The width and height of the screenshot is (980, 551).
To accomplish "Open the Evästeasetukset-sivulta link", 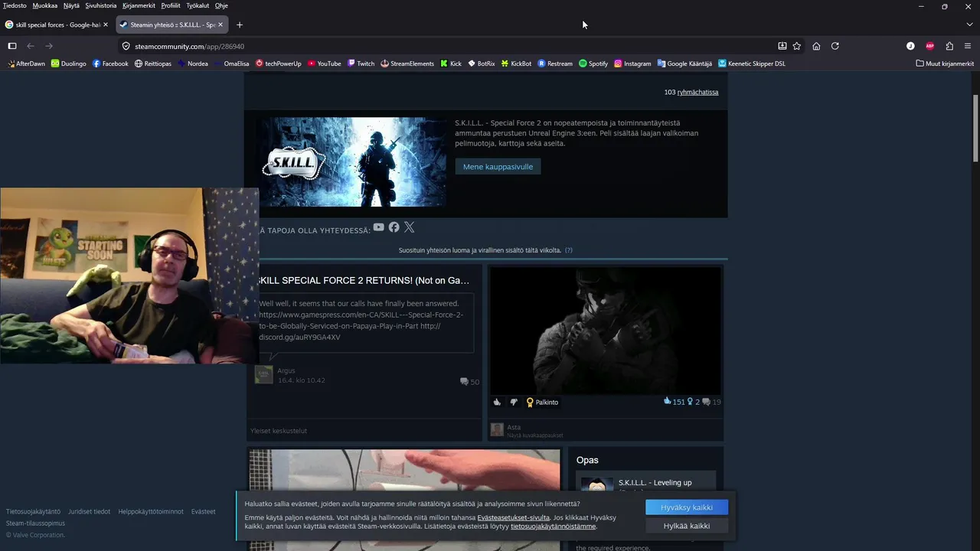I will point(513,518).
